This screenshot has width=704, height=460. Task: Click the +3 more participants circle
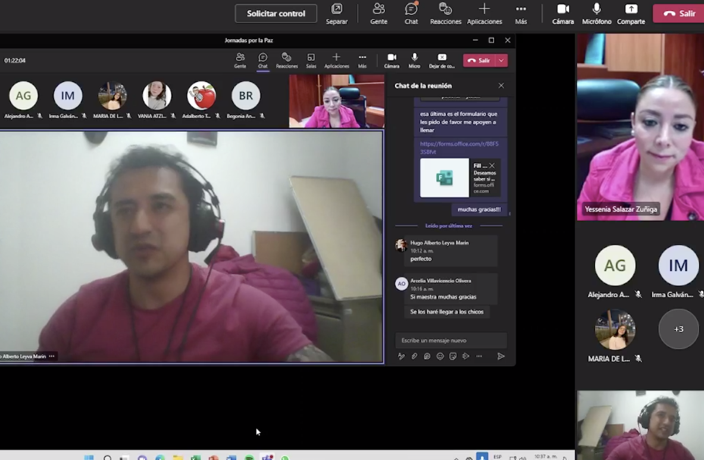click(678, 329)
